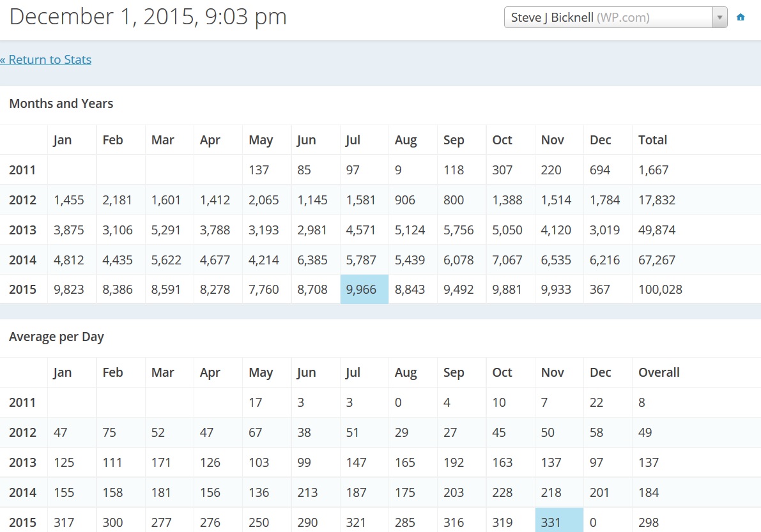This screenshot has height=532, width=761.
Task: Select highlighted July 2015 cell 9,966
Action: point(364,290)
